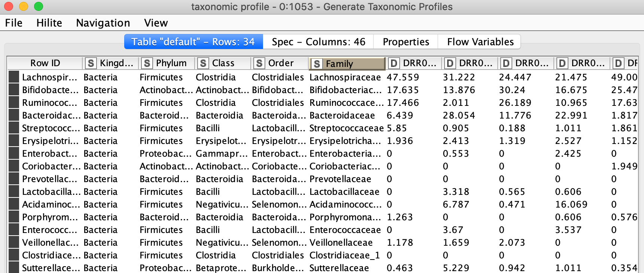Select the Sutterellaceae family cell

click(347, 268)
